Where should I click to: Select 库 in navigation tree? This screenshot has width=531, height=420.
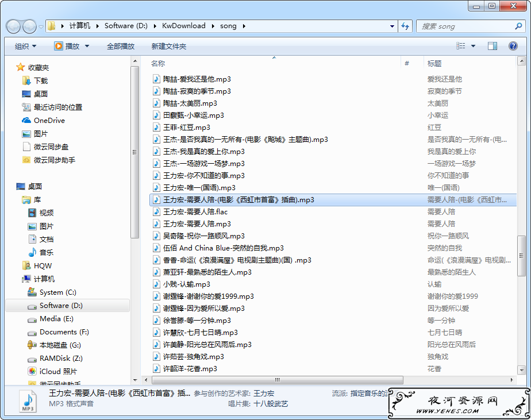click(x=37, y=200)
